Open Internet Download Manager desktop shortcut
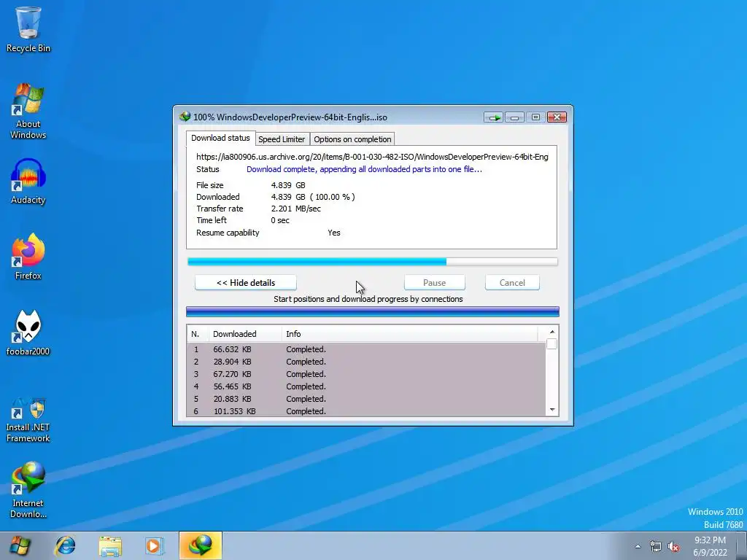 28,490
